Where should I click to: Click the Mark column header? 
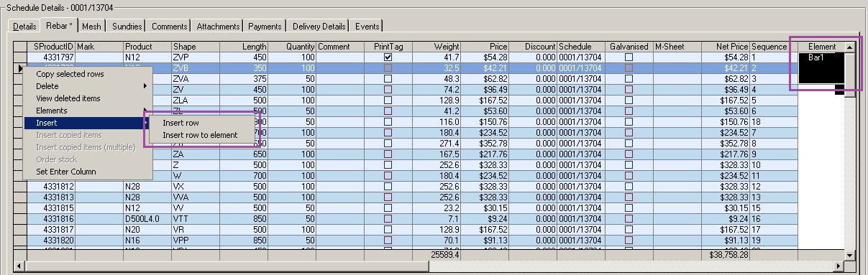pos(99,47)
